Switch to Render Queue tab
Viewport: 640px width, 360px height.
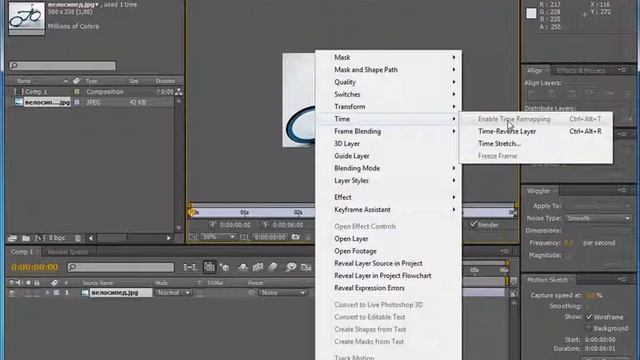67,252
